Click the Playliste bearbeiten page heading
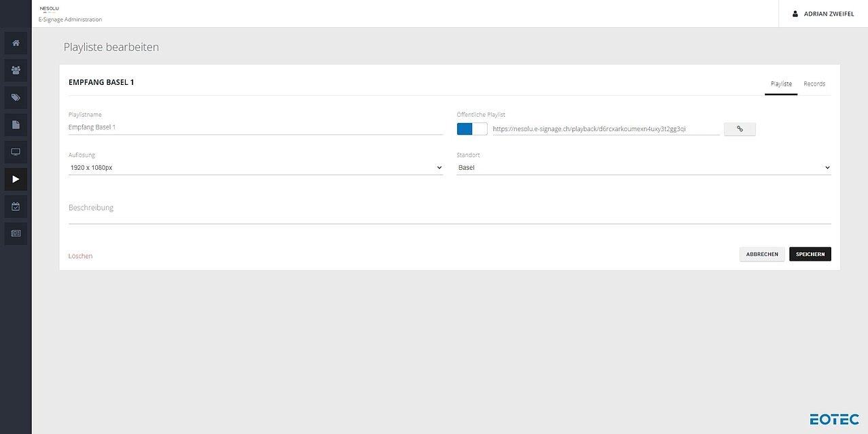868x434 pixels. 111,48
